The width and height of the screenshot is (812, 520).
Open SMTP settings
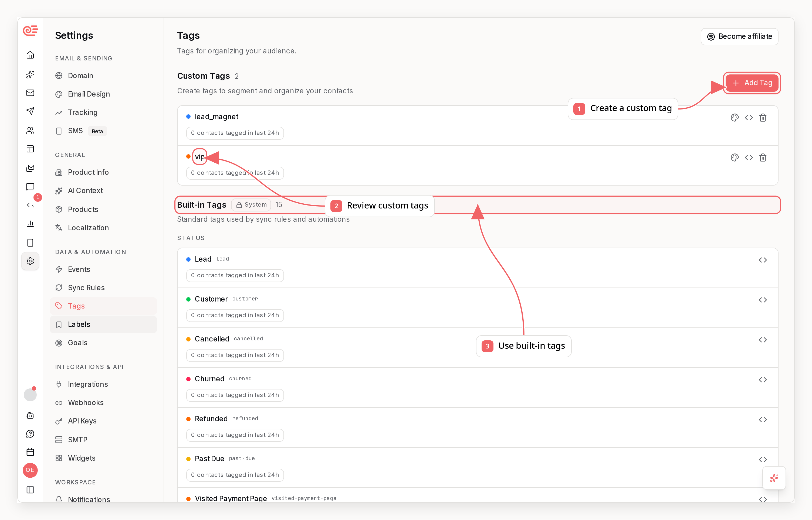(x=103, y=440)
